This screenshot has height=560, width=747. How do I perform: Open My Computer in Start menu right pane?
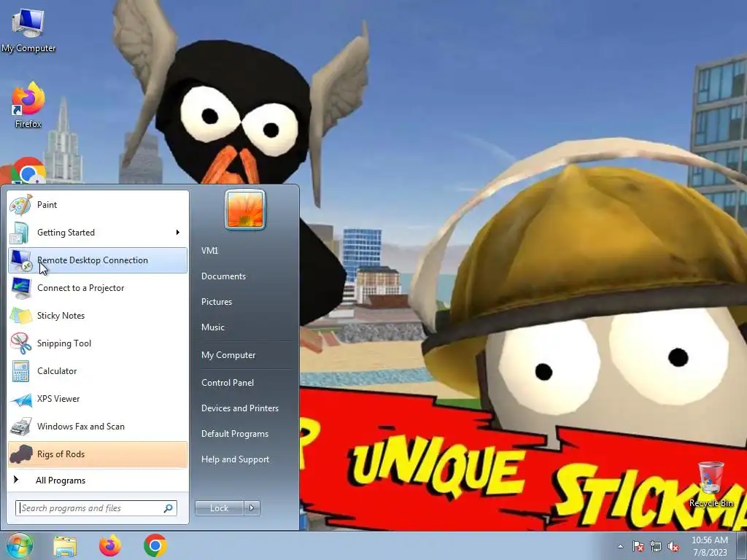[x=228, y=355]
